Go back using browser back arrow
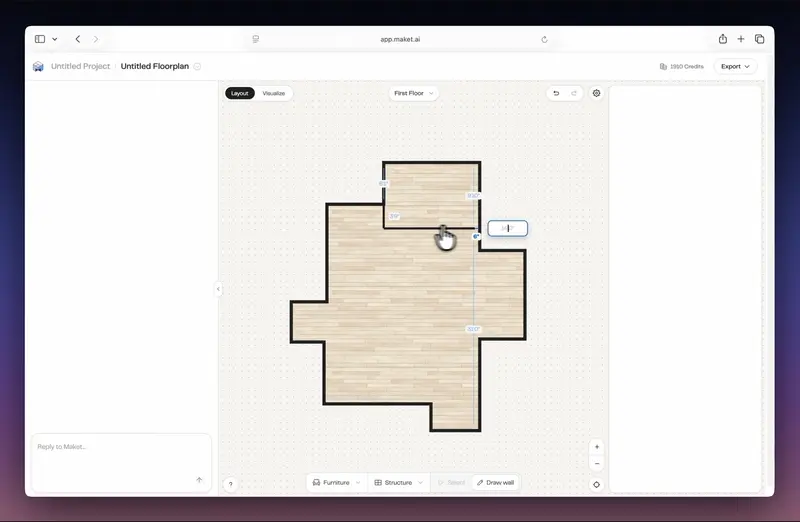Viewport: 800px width, 522px height. 78,39
